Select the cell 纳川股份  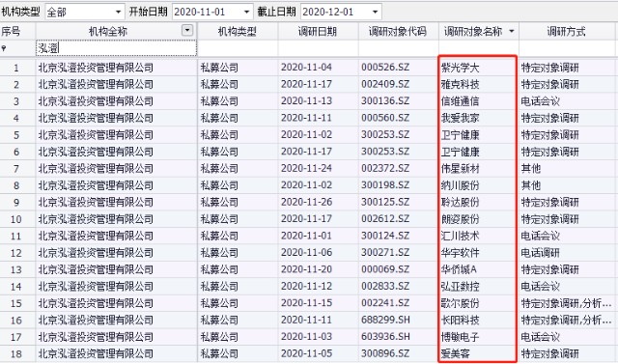pos(460,185)
